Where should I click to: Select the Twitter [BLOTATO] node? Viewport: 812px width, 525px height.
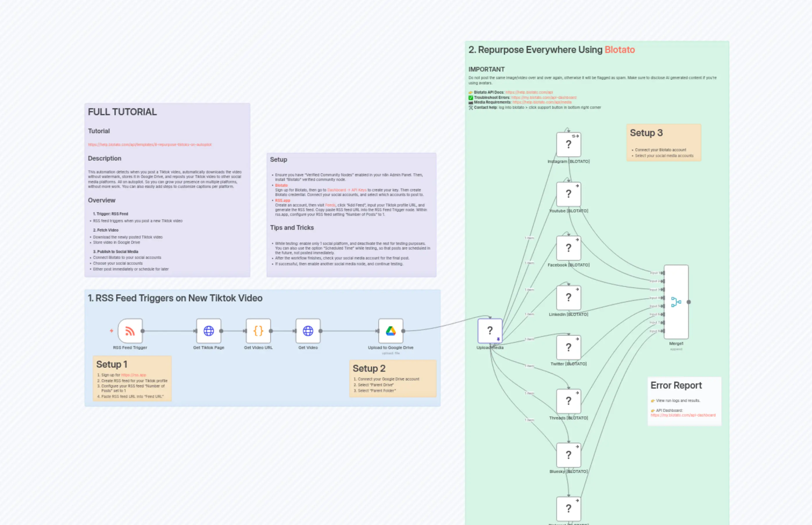(568, 347)
